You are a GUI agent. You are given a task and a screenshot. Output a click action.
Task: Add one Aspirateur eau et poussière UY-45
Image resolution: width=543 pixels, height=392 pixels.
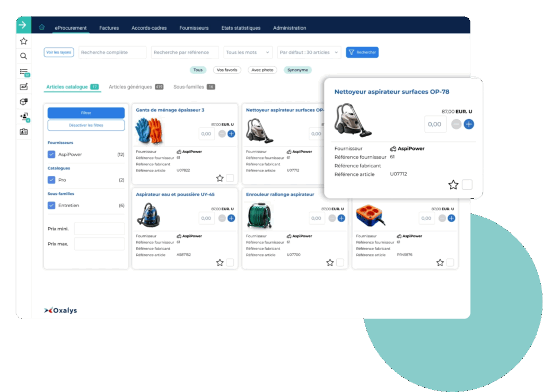tap(231, 218)
